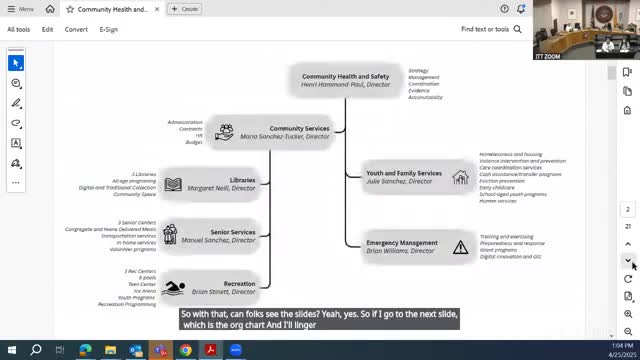Star the Community Health document tab

(x=70, y=9)
